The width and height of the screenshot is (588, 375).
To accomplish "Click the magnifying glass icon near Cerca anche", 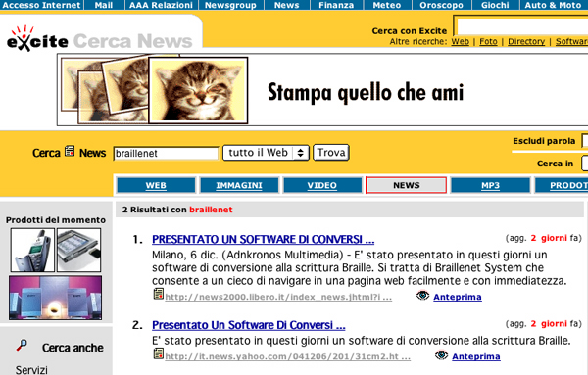I will pyautogui.click(x=22, y=345).
